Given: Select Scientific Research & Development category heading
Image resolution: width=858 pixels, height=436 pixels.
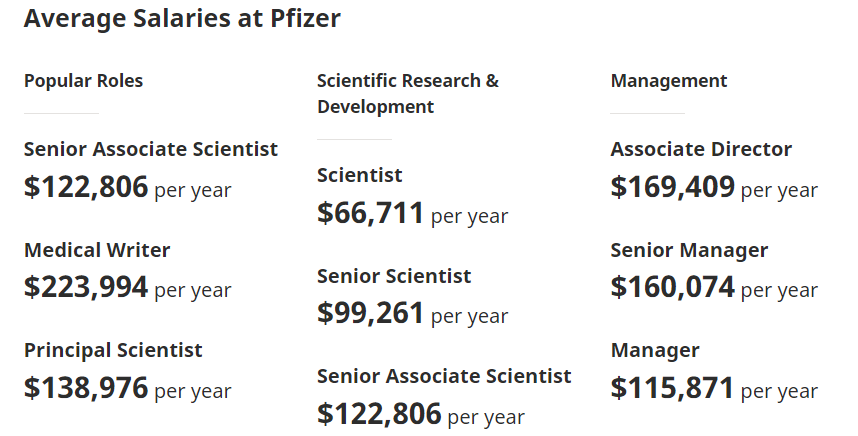Looking at the screenshot, I should (408, 93).
